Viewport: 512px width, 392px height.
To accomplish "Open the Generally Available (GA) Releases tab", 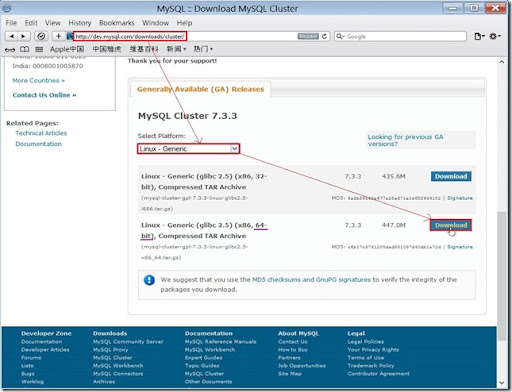I will coord(200,89).
